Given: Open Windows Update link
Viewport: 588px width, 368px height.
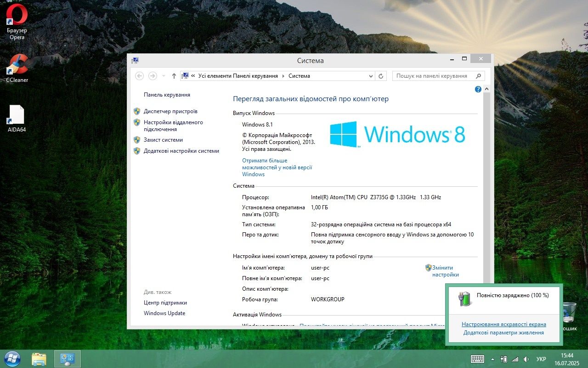Looking at the screenshot, I should (x=164, y=313).
